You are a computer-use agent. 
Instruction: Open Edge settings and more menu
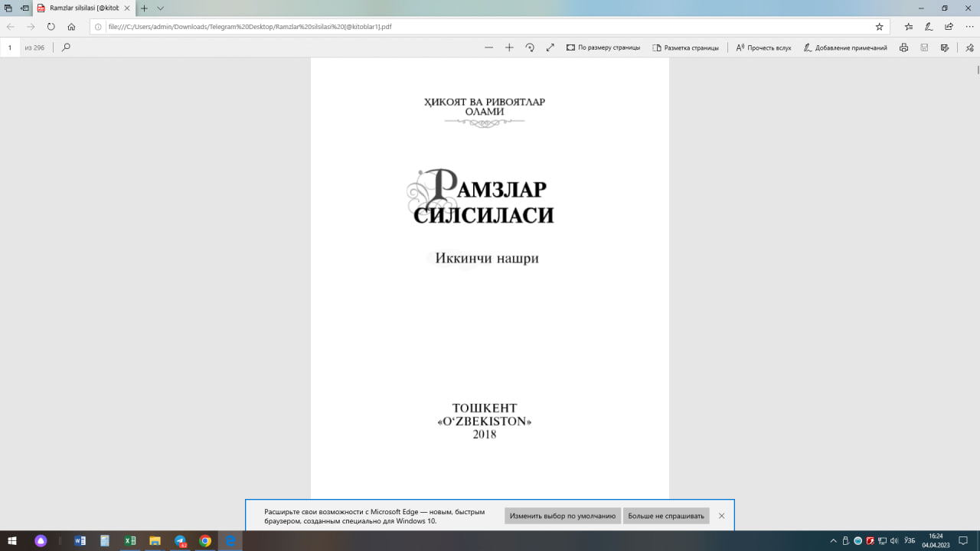click(969, 26)
